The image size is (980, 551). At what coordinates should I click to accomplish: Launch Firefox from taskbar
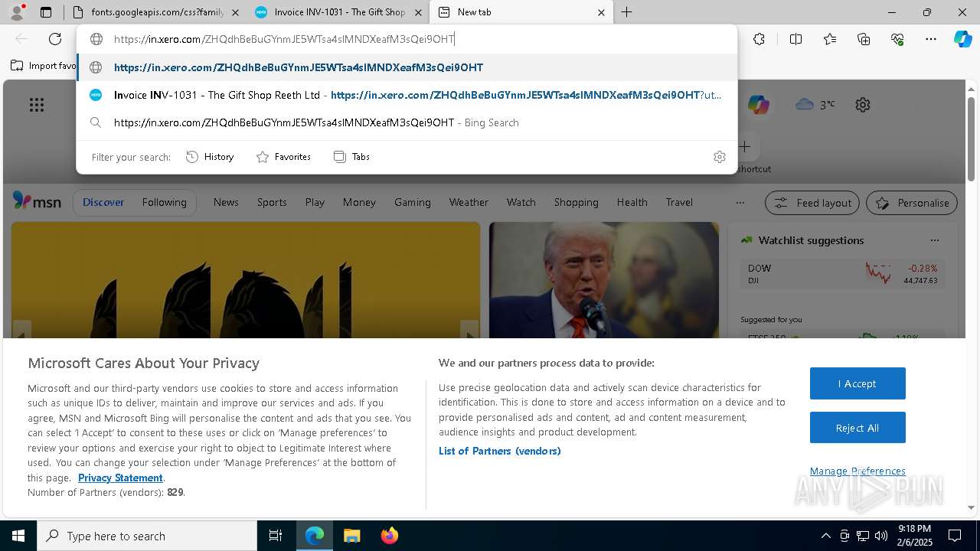pyautogui.click(x=389, y=536)
